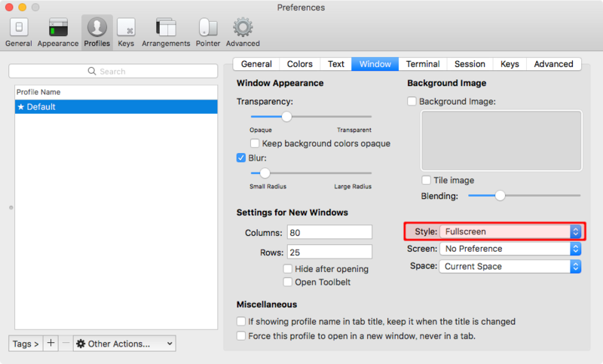Uncheck the Blur checkbox
Viewport: 603px width, 364px height.
click(x=241, y=158)
